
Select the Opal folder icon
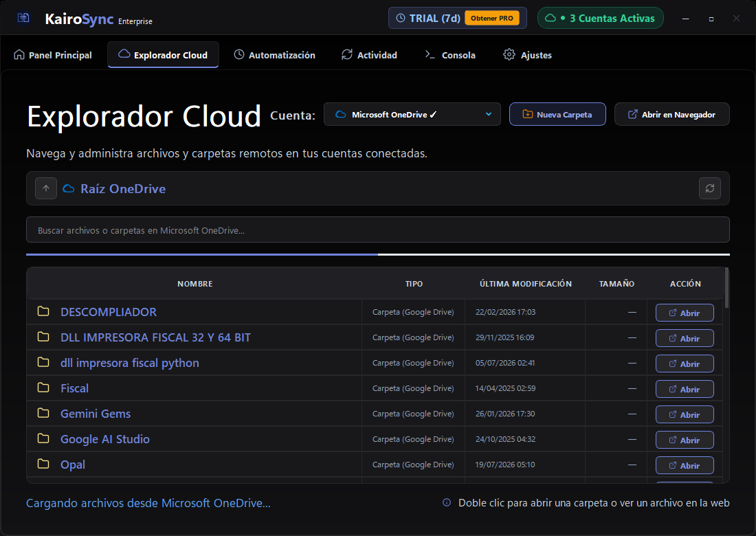pos(43,464)
